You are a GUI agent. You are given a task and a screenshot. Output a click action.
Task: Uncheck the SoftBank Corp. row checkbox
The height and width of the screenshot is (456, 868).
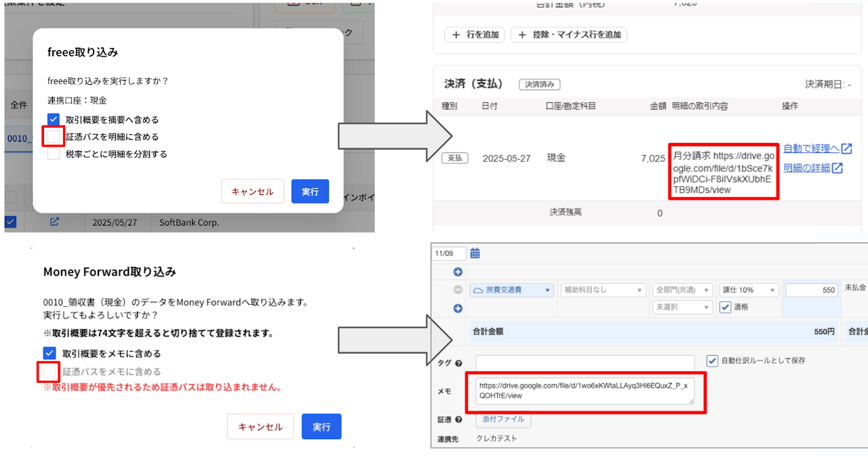(x=11, y=222)
